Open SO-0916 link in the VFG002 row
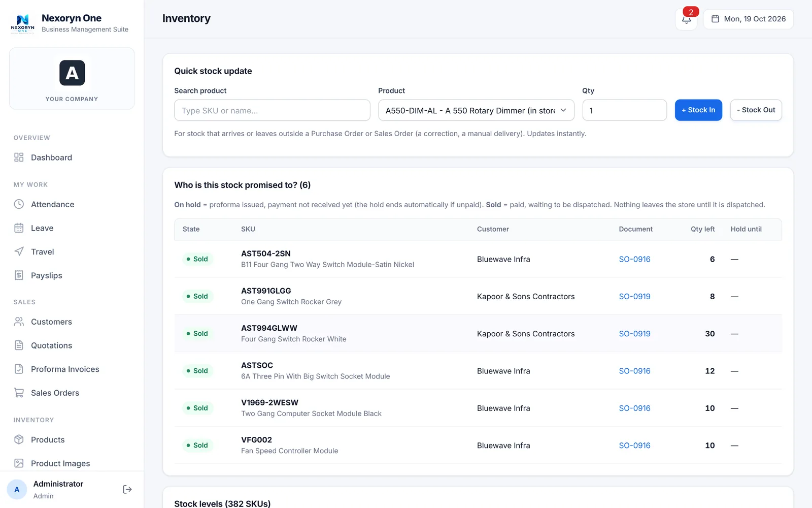The image size is (812, 508). coord(634,446)
